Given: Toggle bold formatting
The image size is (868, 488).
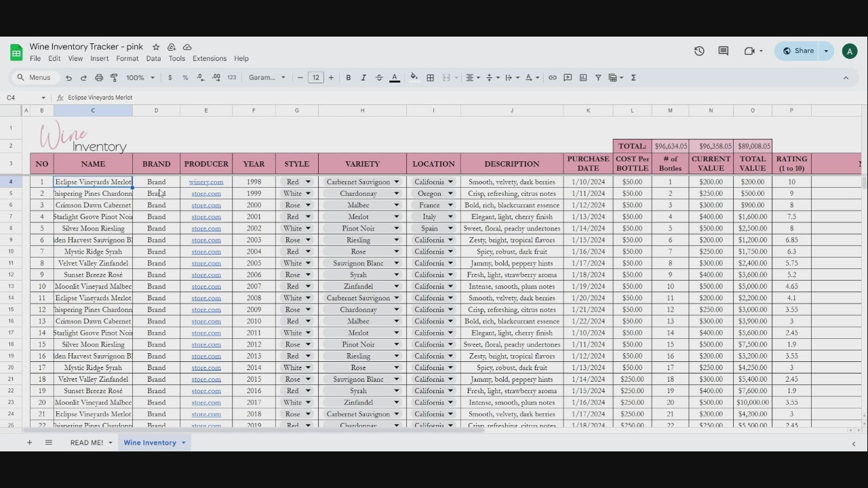Looking at the screenshot, I should [x=349, y=78].
